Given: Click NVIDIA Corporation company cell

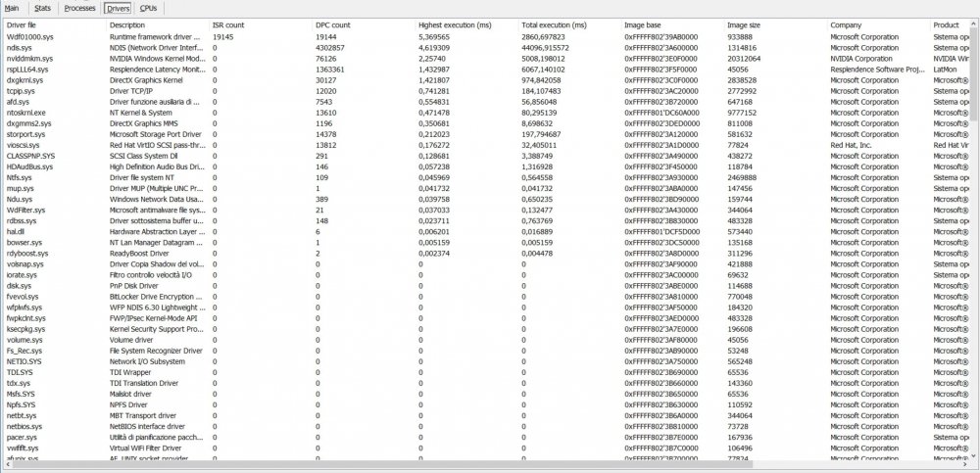Looking at the screenshot, I should click(x=861, y=59).
